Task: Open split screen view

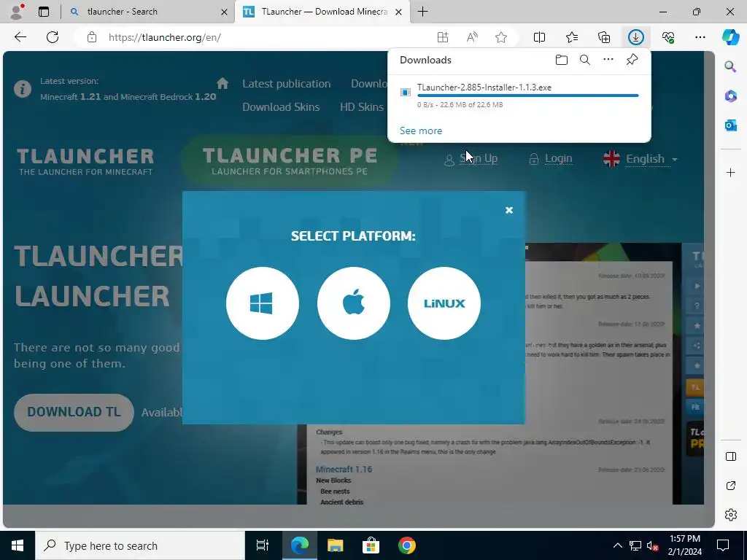Action: pyautogui.click(x=539, y=37)
